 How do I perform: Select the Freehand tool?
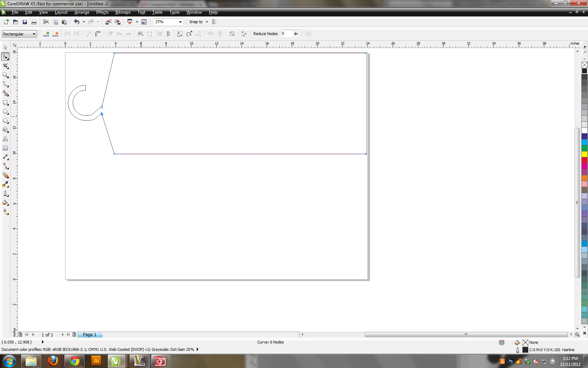pyautogui.click(x=5, y=84)
